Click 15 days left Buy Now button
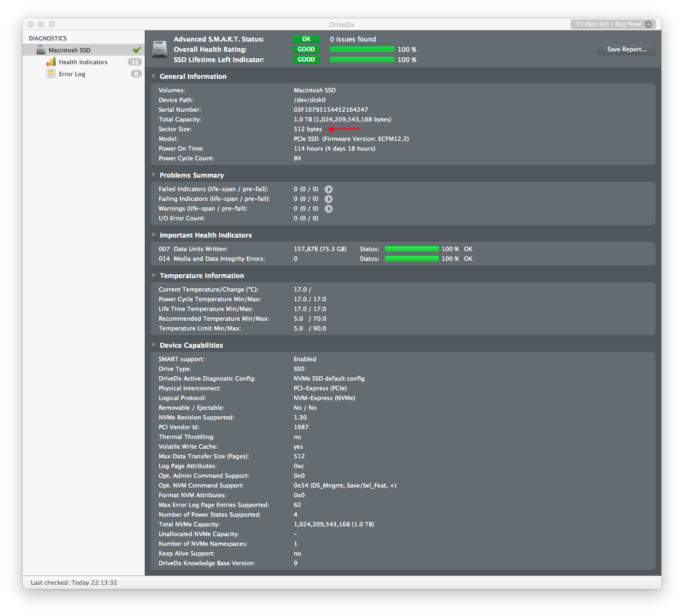Screen dimensions: 684x616 613,24
